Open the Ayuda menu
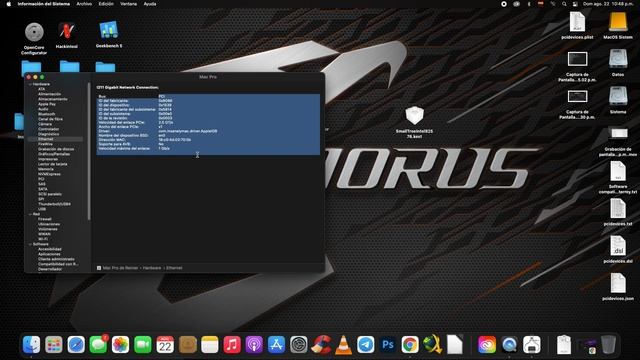 pyautogui.click(x=150, y=4)
